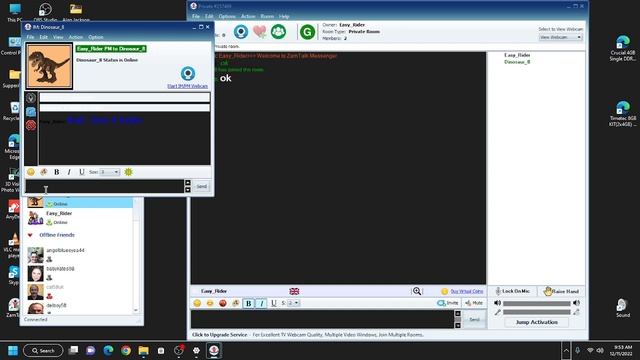The image size is (640, 360).
Task: Click the taskbar Search box
Action: (43, 350)
